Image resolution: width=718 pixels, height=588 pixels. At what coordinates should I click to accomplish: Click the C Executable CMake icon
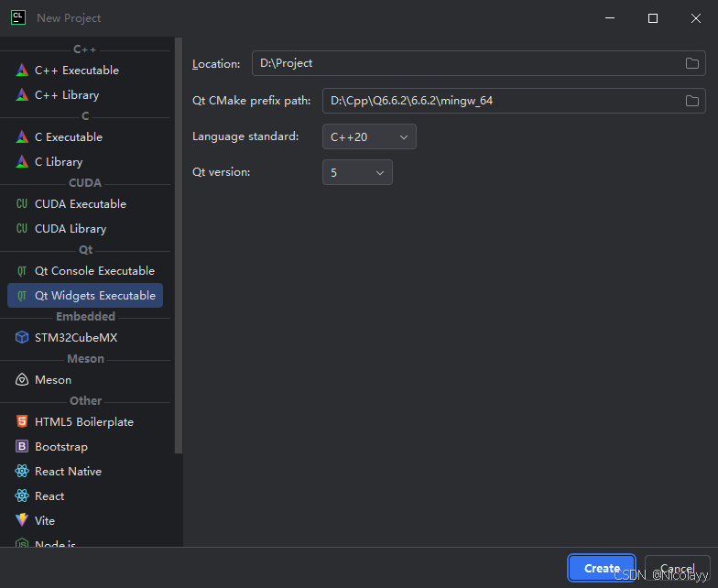[x=22, y=137]
